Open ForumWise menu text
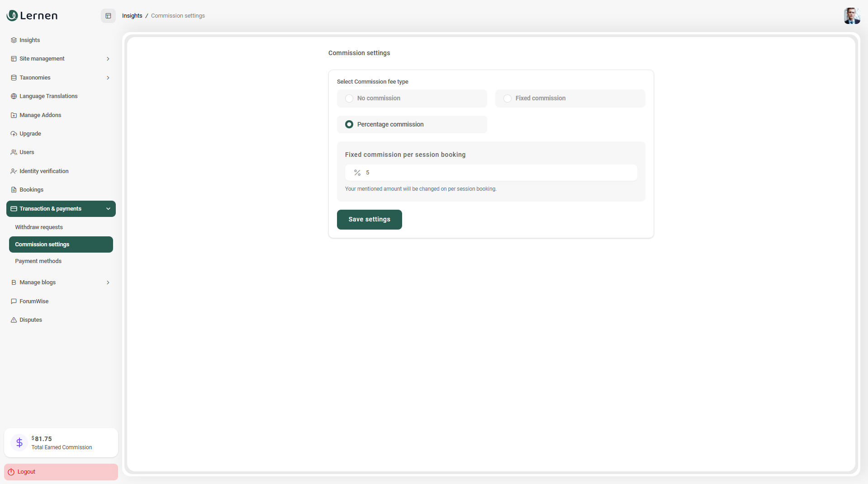Screen dimensions: 868x484 pyautogui.click(x=34, y=301)
